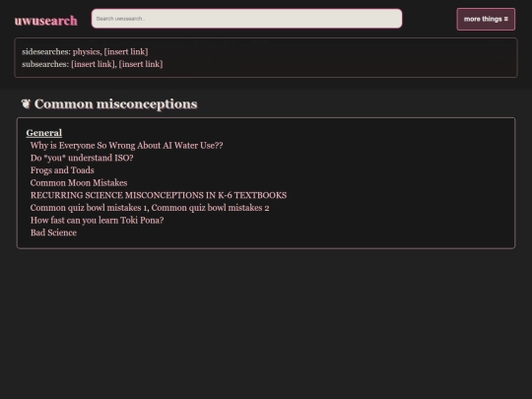Click the General section heading
Screen dimensions: 532x399
click(44, 133)
